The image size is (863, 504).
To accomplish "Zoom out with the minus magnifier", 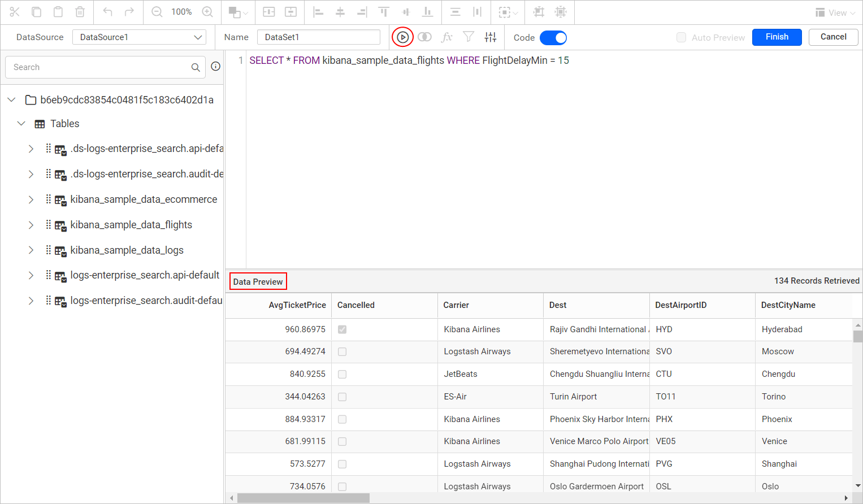I will (157, 12).
